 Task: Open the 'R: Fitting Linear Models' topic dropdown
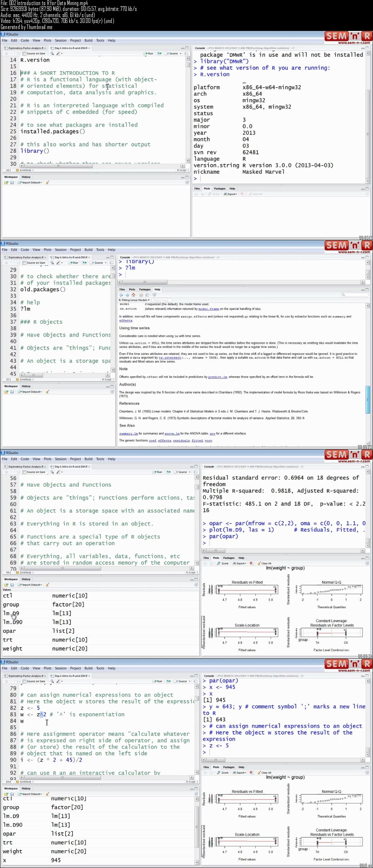pos(134,300)
